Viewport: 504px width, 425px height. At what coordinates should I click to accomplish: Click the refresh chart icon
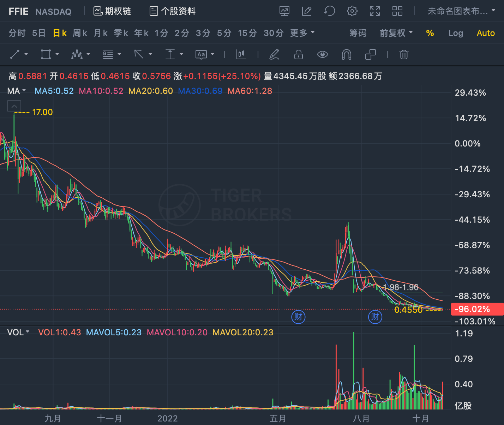click(329, 11)
